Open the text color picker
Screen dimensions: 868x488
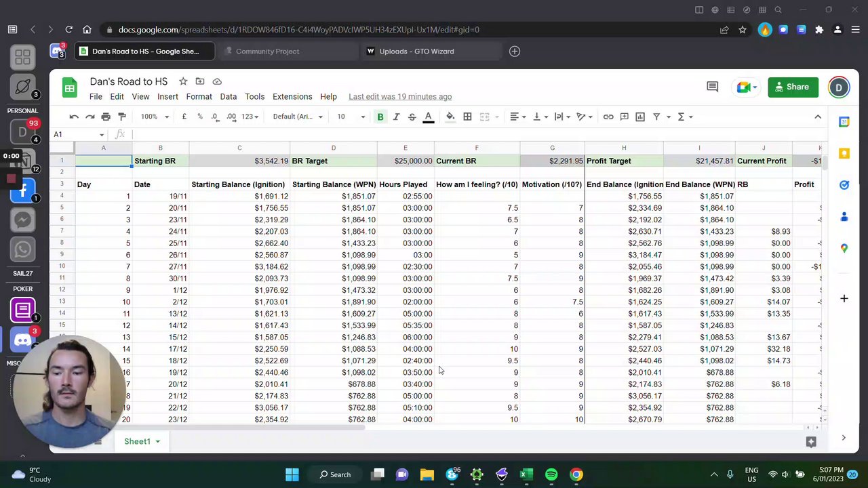[429, 117]
